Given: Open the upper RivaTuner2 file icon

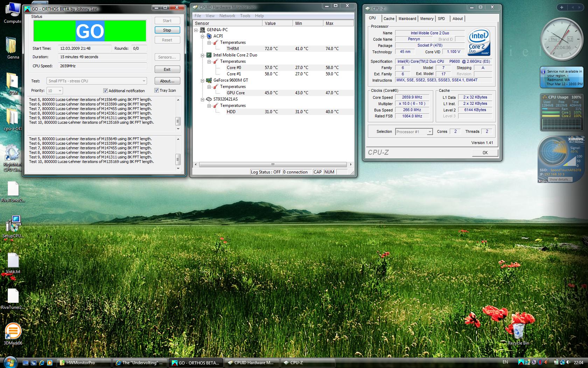Looking at the screenshot, I should (x=13, y=192).
